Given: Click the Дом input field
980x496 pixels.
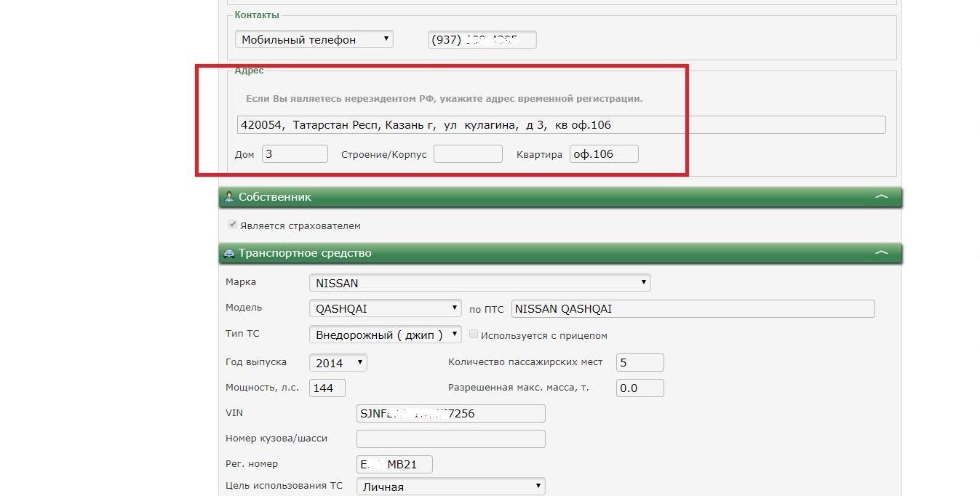Looking at the screenshot, I should pos(295,154).
